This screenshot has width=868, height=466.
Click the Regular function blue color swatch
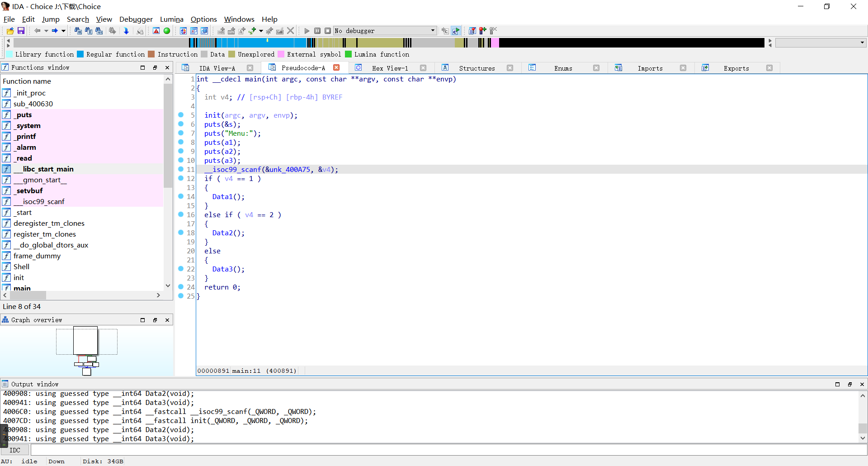point(80,54)
